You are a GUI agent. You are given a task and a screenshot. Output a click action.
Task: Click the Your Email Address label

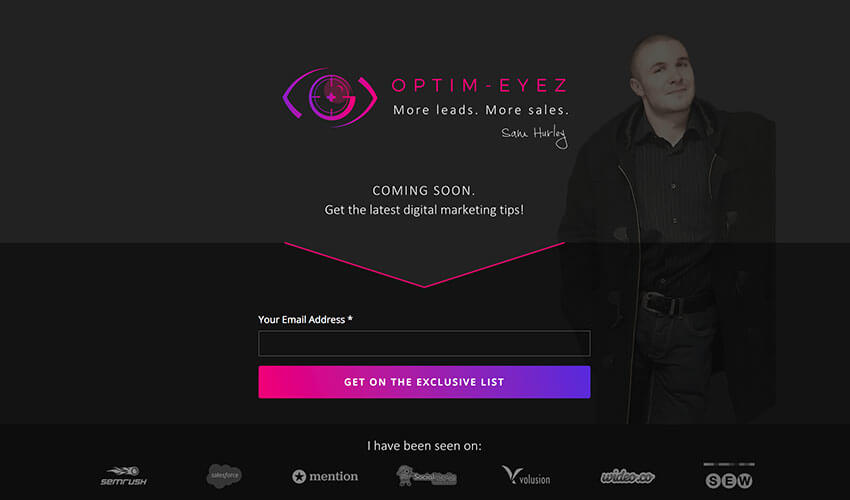[305, 319]
